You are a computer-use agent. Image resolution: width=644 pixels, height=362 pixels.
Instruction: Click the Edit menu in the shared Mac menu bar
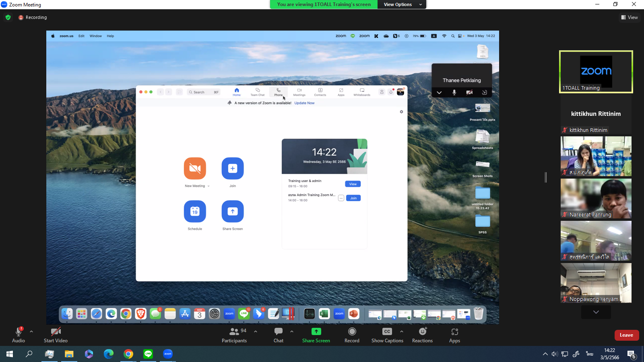point(81,36)
